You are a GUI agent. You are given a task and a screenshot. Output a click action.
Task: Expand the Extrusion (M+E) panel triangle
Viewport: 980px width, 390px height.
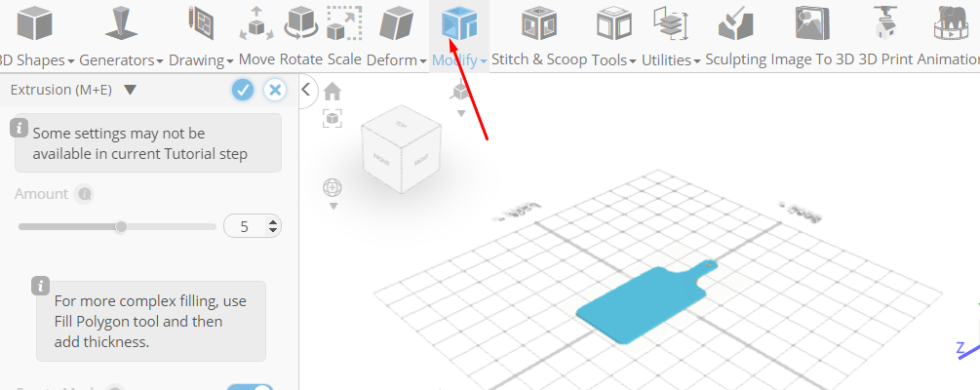pyautogui.click(x=130, y=90)
